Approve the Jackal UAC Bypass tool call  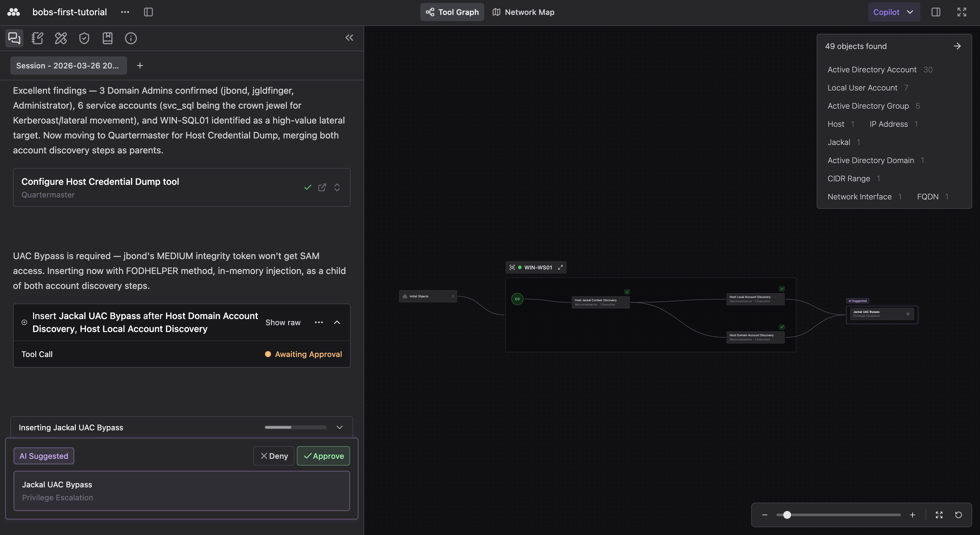pyautogui.click(x=323, y=456)
